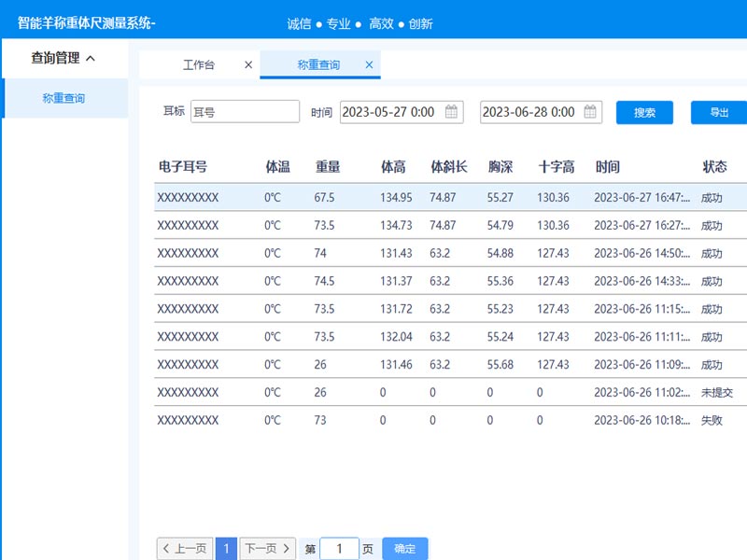Select page 1 in pagination
747x560 pixels.
[226, 549]
